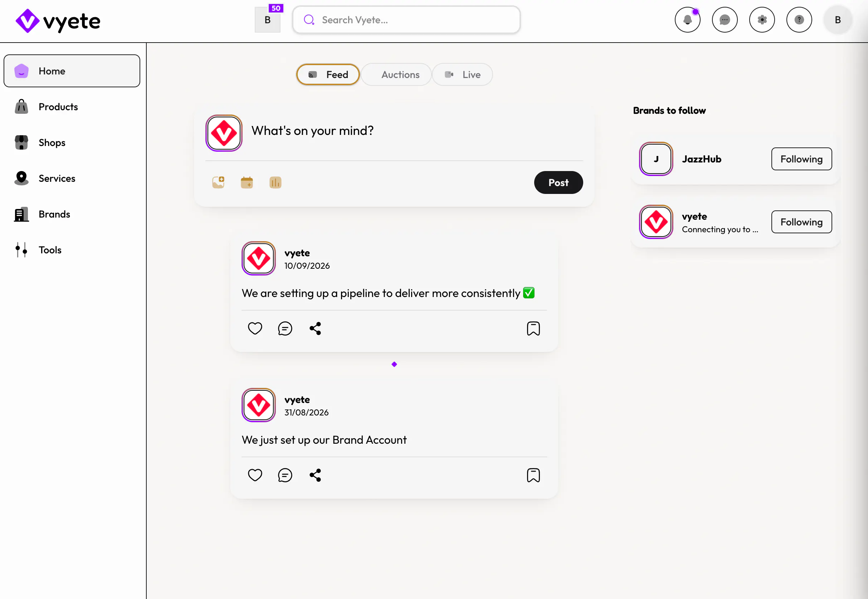Click vyete avatar on Brand Account post
This screenshot has width=868, height=599.
coord(259,405)
